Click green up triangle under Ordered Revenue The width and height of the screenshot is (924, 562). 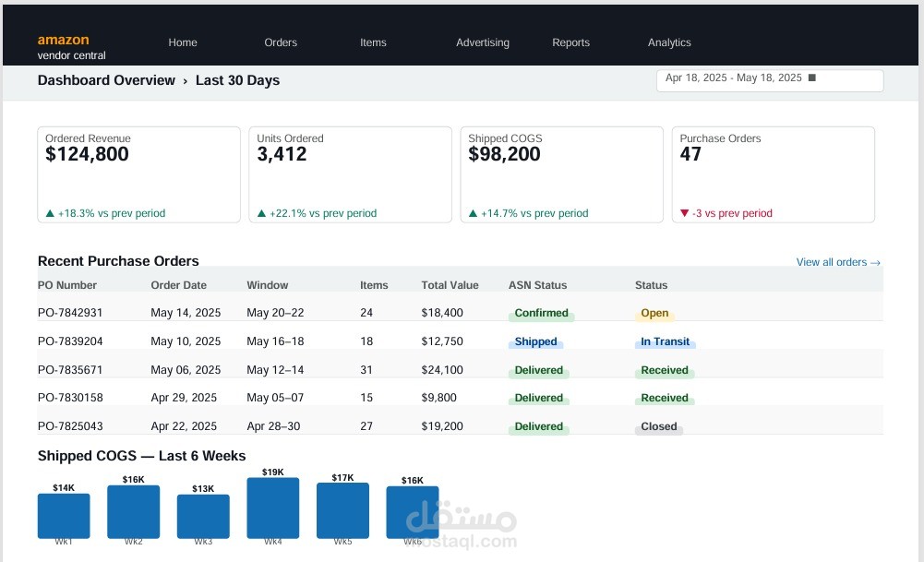(x=50, y=213)
